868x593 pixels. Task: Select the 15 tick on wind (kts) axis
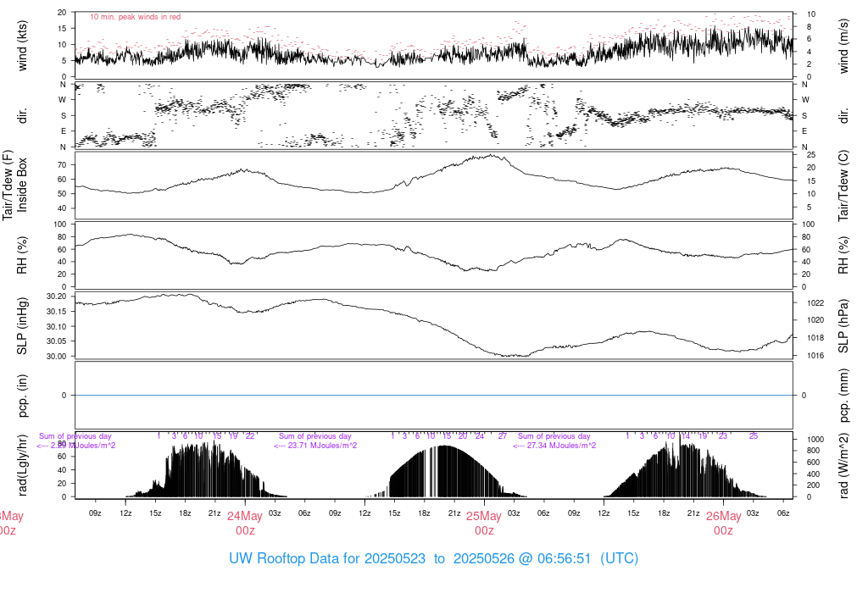pyautogui.click(x=62, y=28)
